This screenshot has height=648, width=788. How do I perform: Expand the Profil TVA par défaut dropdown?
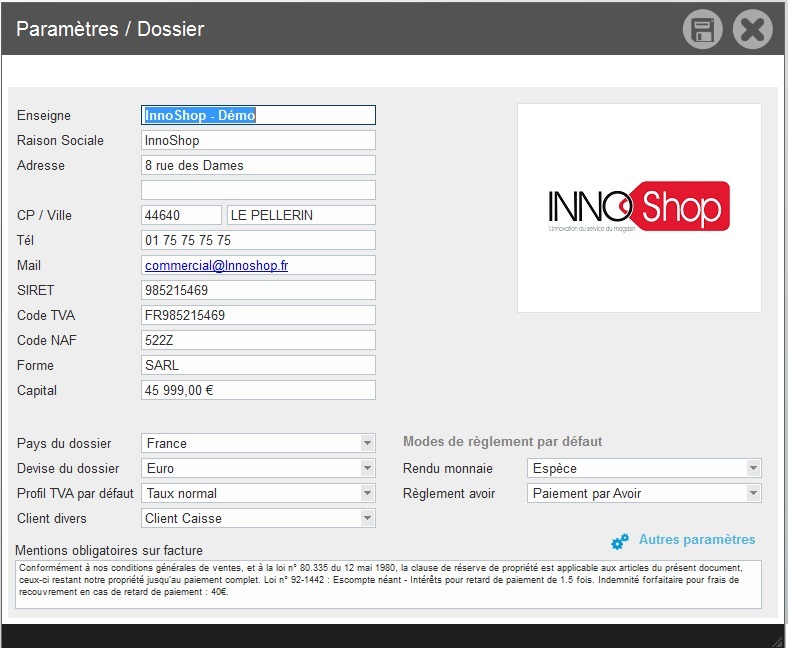tap(258, 493)
